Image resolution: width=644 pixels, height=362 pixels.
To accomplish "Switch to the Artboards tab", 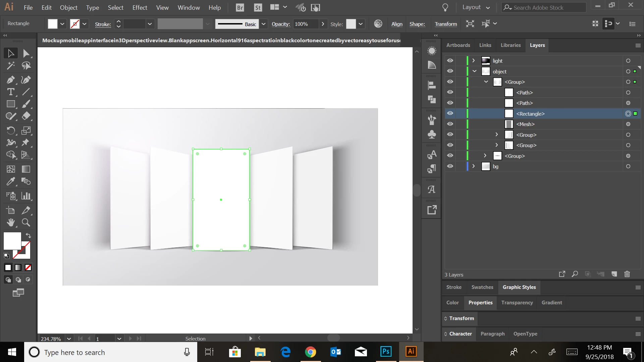I will tap(458, 45).
